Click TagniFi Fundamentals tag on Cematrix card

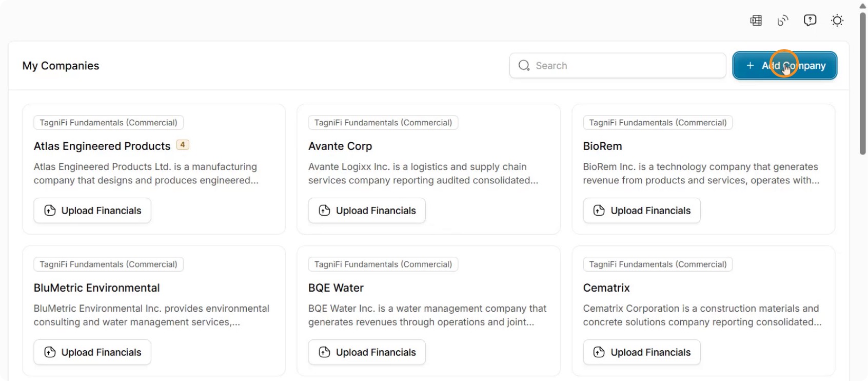658,264
